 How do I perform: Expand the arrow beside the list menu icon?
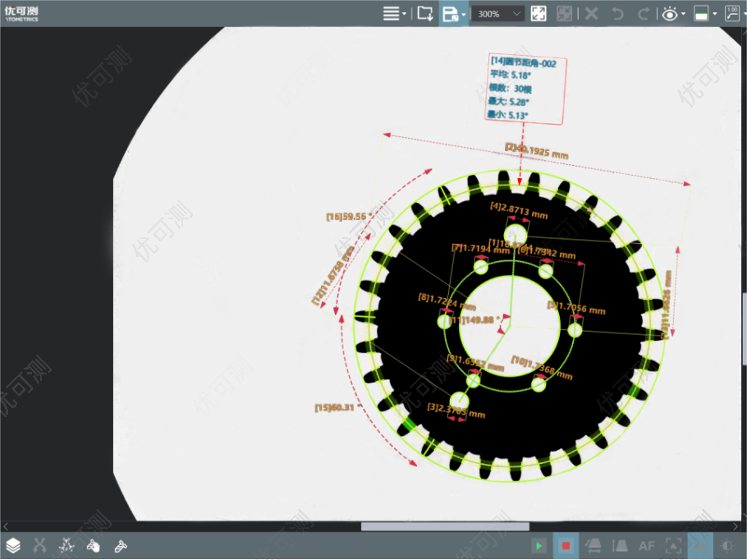pos(405,14)
